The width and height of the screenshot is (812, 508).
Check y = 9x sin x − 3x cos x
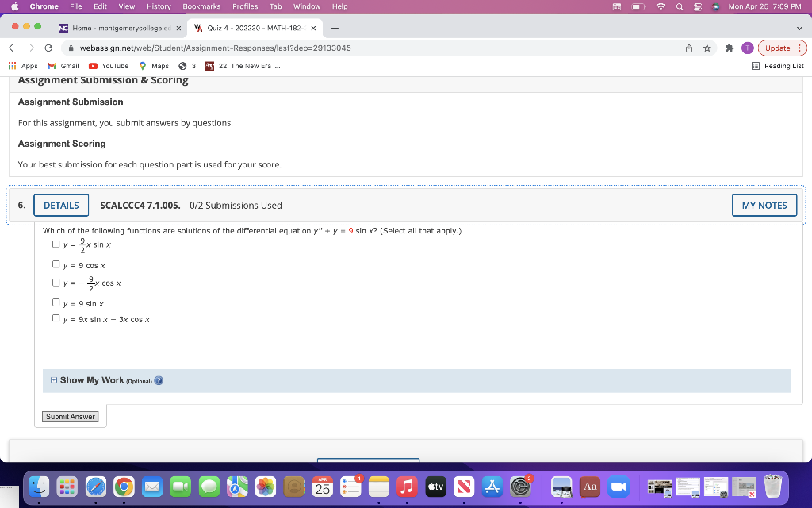pos(56,317)
